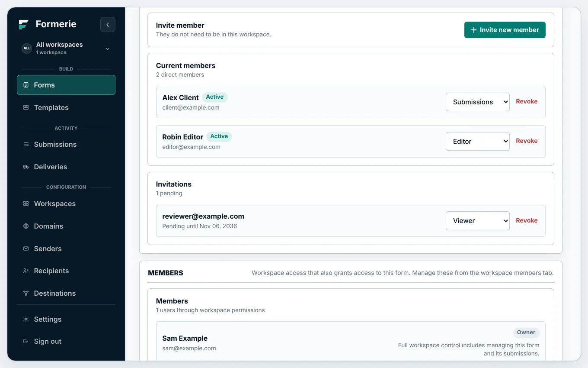Click the Formerie logo icon

click(23, 24)
